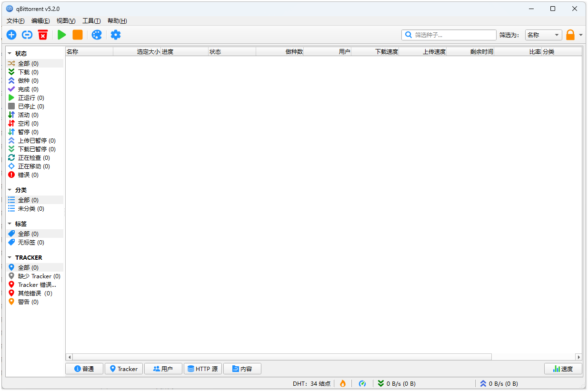The image size is (588, 391).
Task: Collapse the 标签 filter section
Action: coord(10,224)
